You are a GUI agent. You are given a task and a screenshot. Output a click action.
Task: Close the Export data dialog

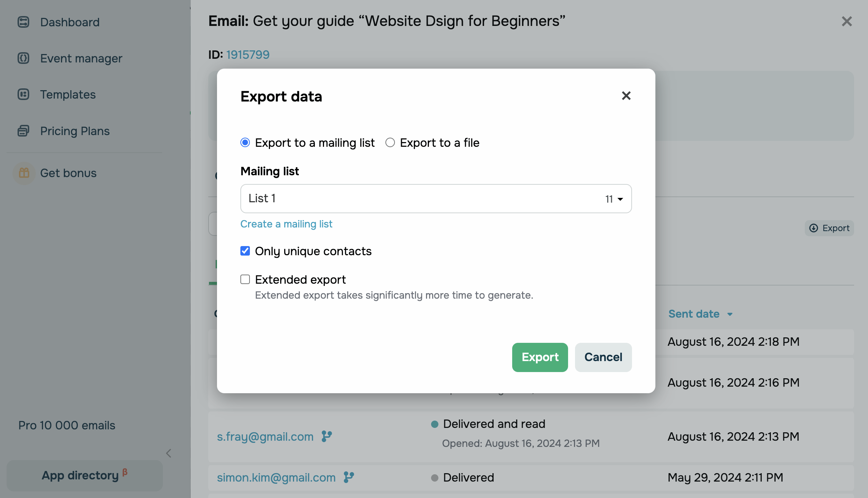[626, 96]
